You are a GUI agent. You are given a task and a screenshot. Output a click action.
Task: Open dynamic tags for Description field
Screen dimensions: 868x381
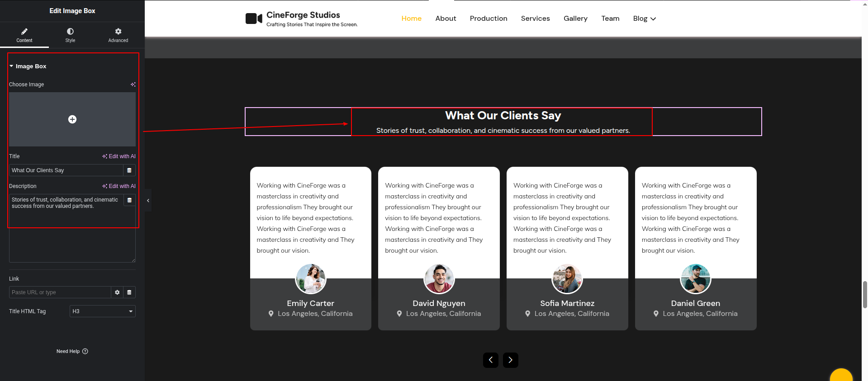click(x=129, y=200)
